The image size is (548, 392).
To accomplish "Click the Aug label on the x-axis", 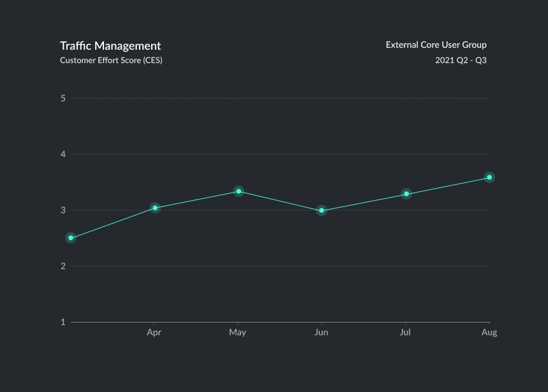I will click(489, 333).
